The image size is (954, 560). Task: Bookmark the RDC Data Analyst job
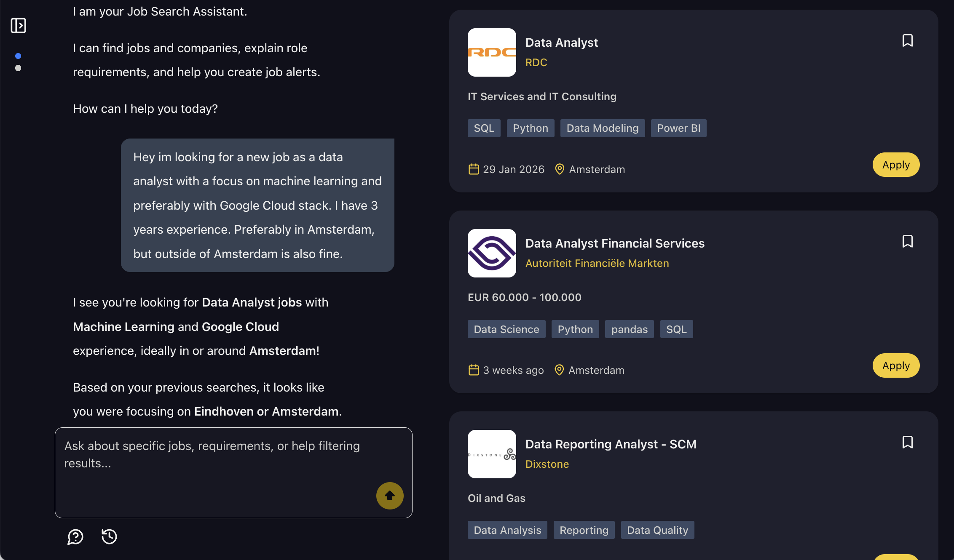click(907, 41)
